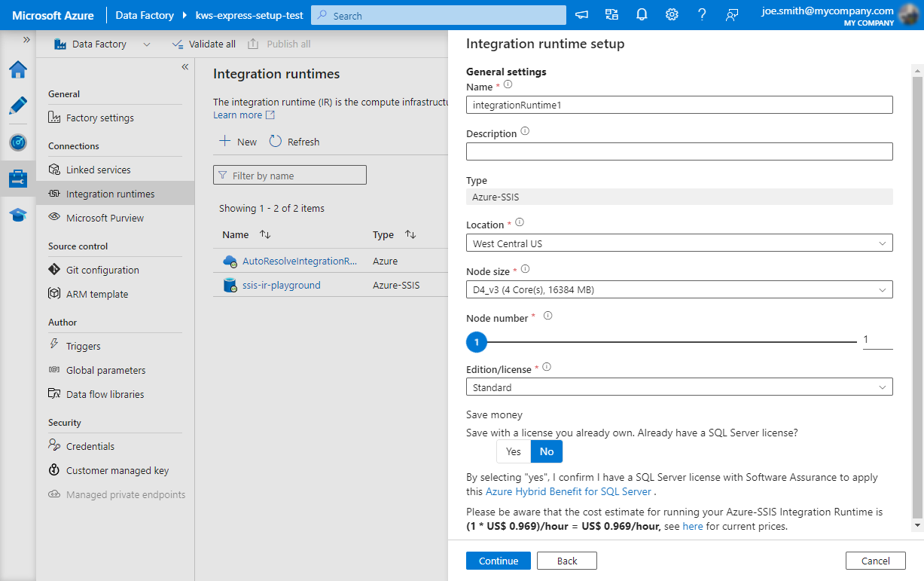The width and height of the screenshot is (924, 581).
Task: Collapse the Manage menu pane
Action: [185, 67]
